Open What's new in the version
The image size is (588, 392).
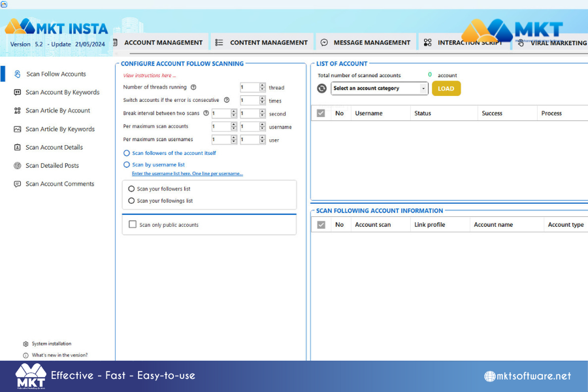pyautogui.click(x=59, y=355)
